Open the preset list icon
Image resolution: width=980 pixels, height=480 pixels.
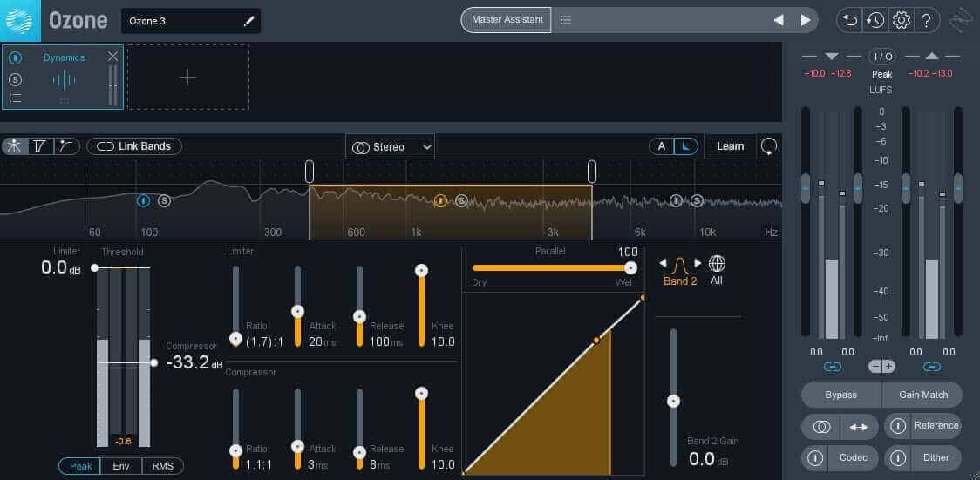coord(566,20)
